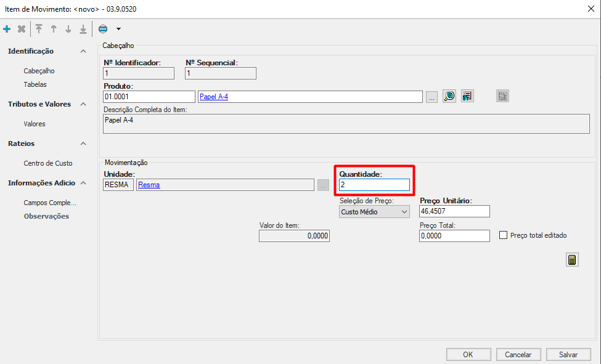
Task: Click the Salvar button
Action: 568,355
